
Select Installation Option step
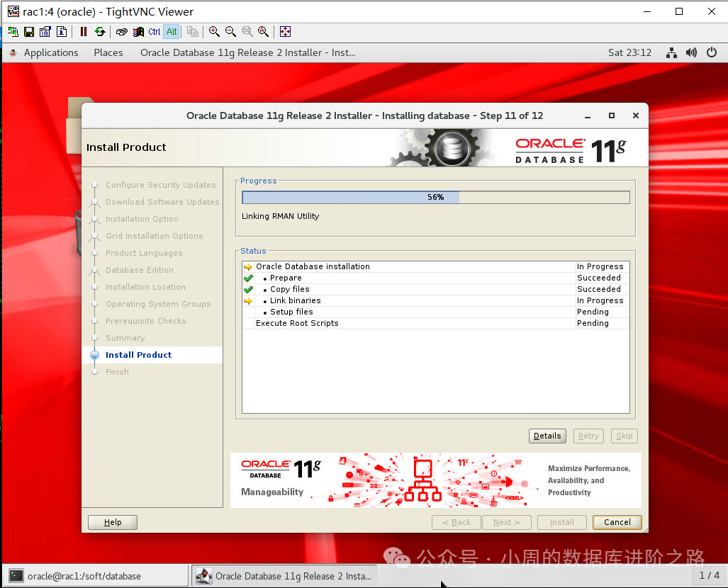(142, 219)
